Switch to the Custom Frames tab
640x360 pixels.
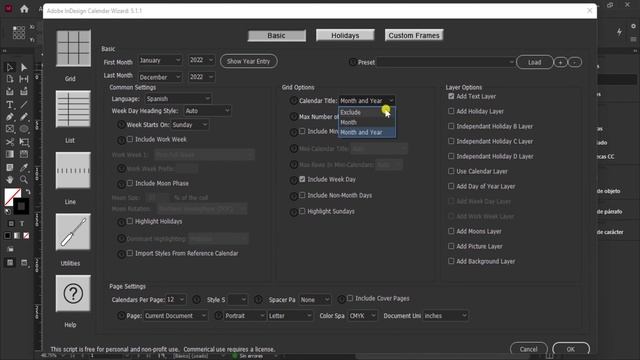coord(414,36)
